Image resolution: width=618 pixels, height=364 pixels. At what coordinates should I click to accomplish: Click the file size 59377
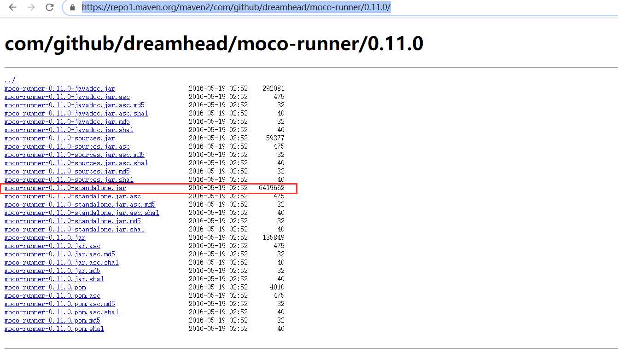[x=275, y=138]
